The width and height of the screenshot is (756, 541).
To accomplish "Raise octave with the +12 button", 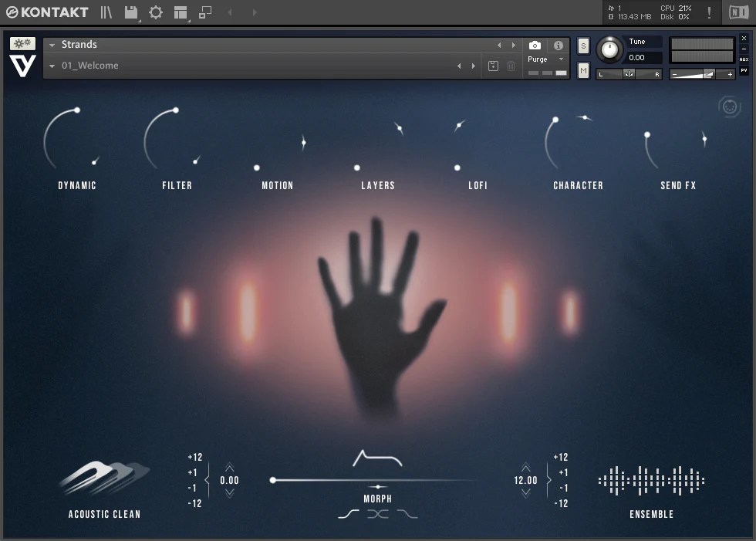I will coord(194,456).
